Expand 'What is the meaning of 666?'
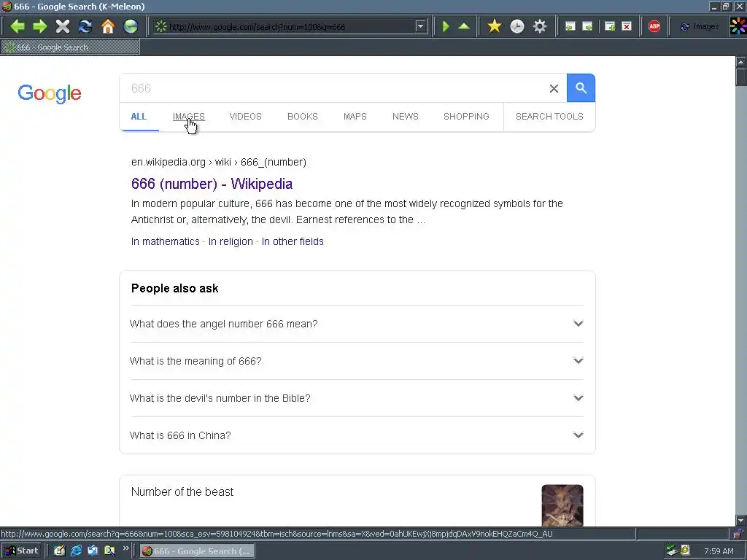 [357, 361]
